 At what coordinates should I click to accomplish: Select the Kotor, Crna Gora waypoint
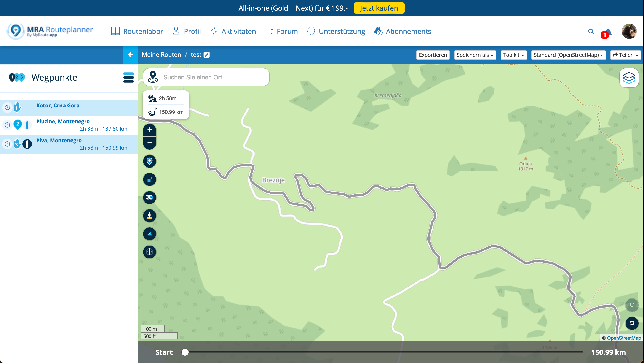coord(69,107)
